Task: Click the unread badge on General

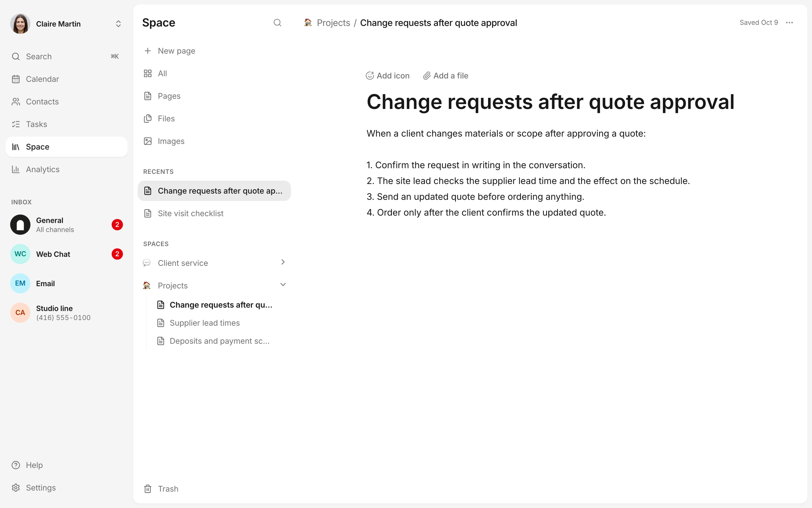Action: click(x=117, y=225)
